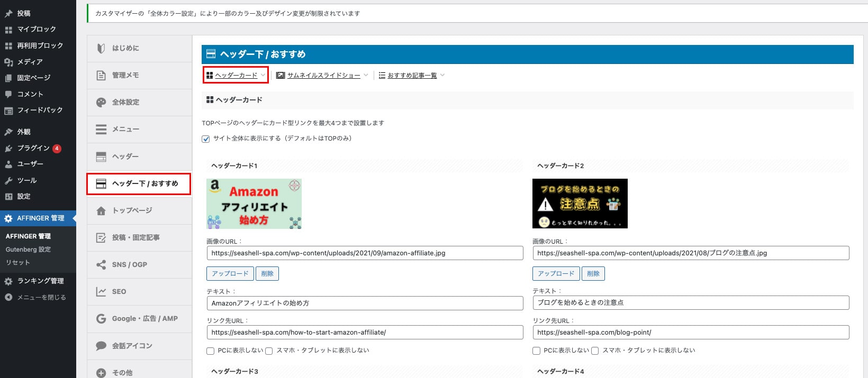Open the ヘッダー下 / おすすめ settings tab
This screenshot has width=868, height=378.
point(139,183)
